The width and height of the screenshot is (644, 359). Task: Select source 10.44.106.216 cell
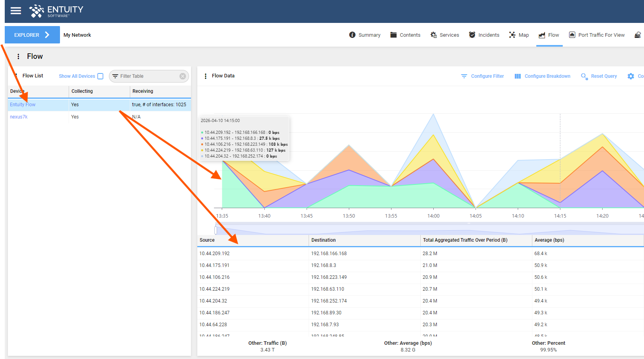coord(253,277)
